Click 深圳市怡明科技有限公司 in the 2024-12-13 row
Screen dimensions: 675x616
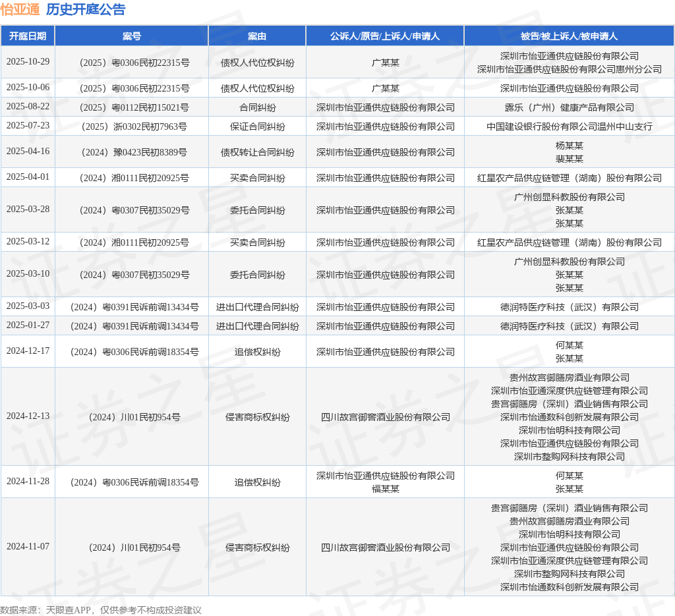(569, 430)
